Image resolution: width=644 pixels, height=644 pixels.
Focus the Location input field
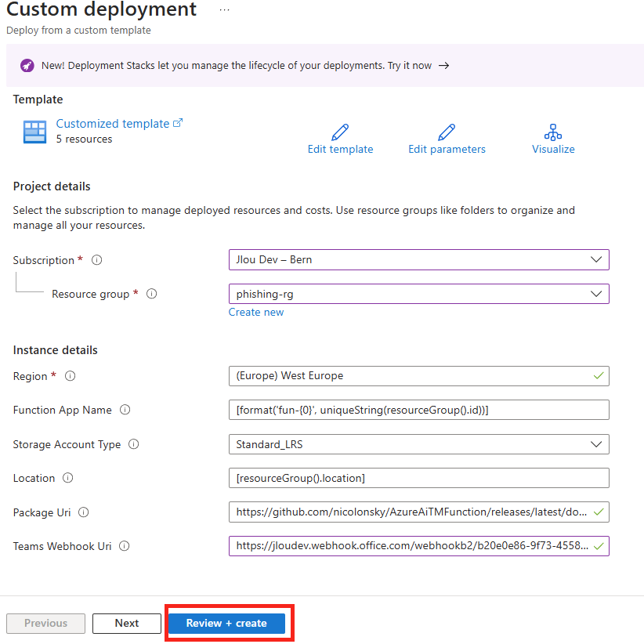418,478
